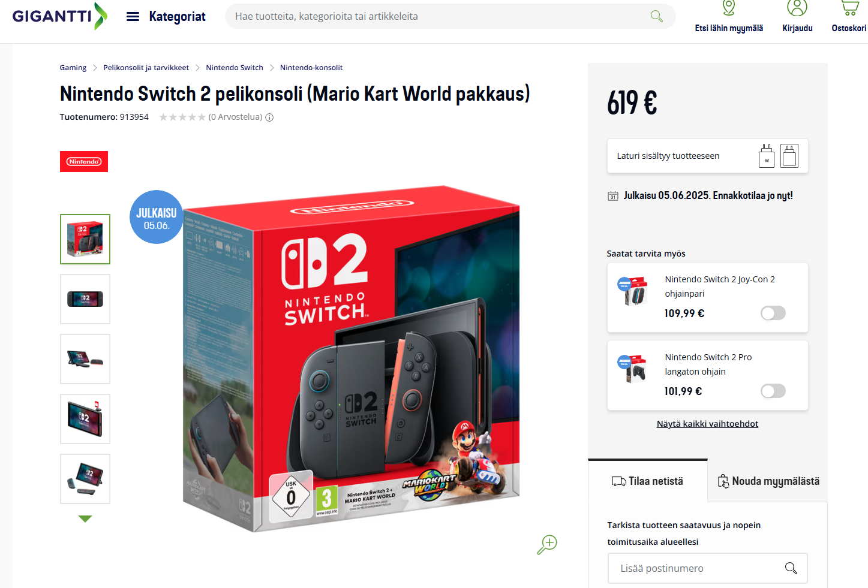The image size is (868, 588).
Task: Toggle Joy-Con 2 ohjainpari add-on switch
Action: click(773, 313)
